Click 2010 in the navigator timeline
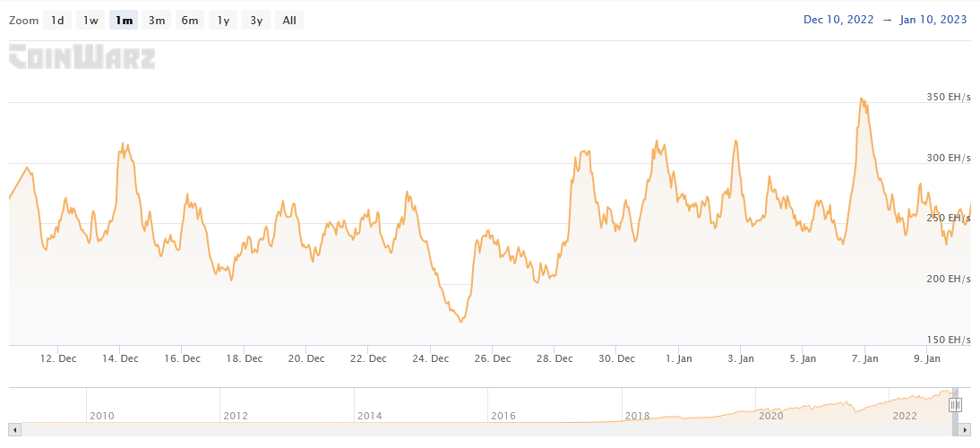The height and width of the screenshot is (448, 980). coord(102,416)
